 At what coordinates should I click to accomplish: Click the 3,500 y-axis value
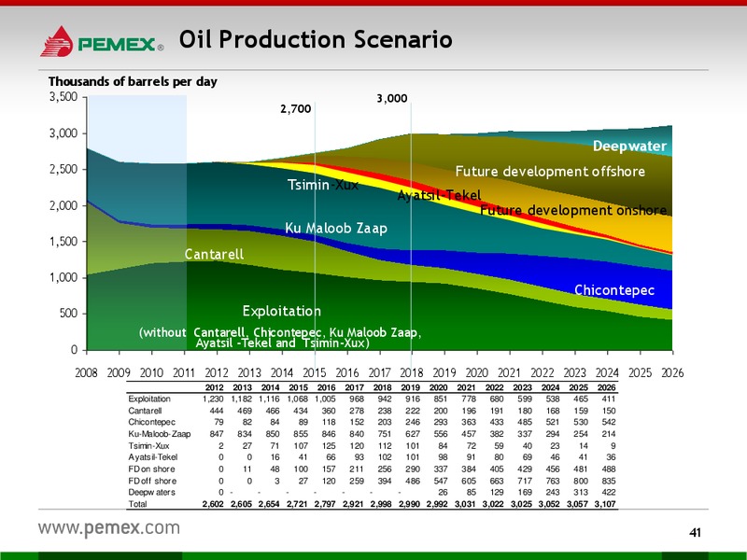63,97
